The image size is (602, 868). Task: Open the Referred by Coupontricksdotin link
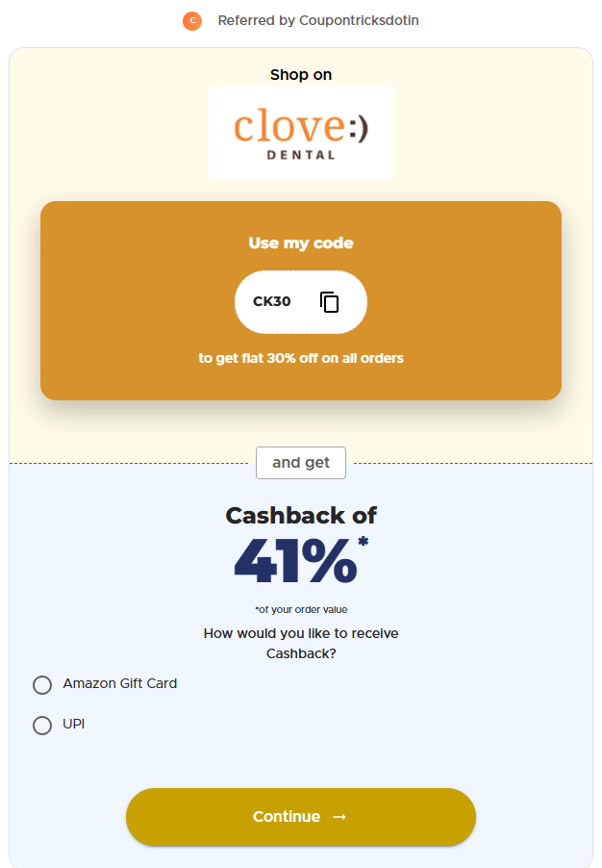[x=318, y=20]
